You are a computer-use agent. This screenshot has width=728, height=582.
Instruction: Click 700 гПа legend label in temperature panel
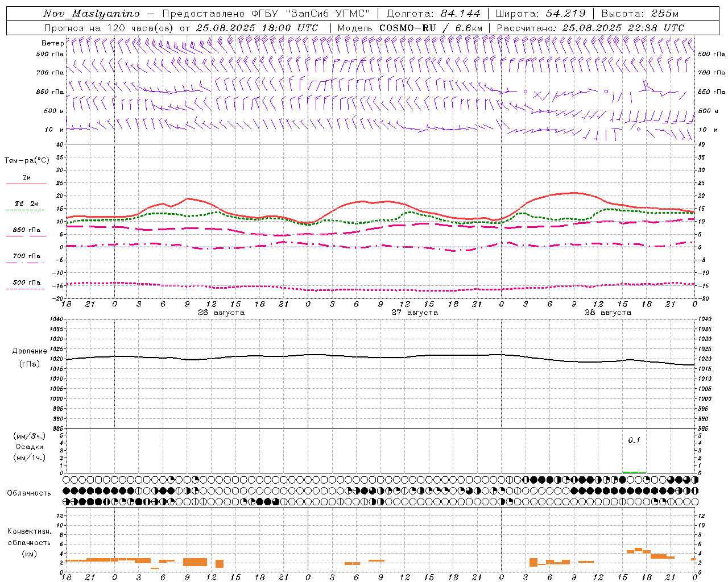[x=27, y=256]
